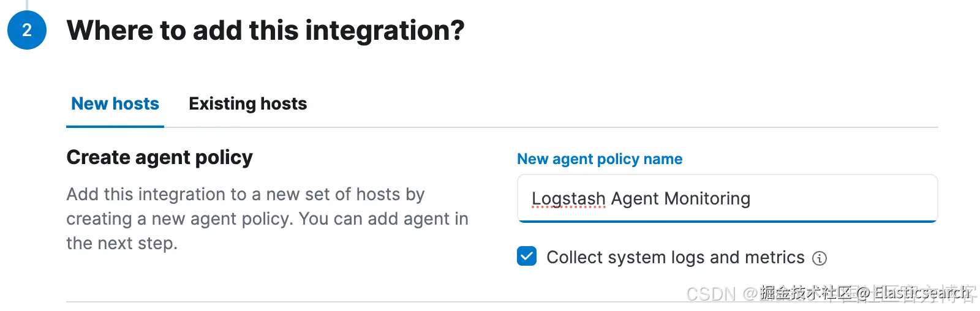The image size is (980, 311).
Task: Select the New hosts tab
Action: point(115,104)
